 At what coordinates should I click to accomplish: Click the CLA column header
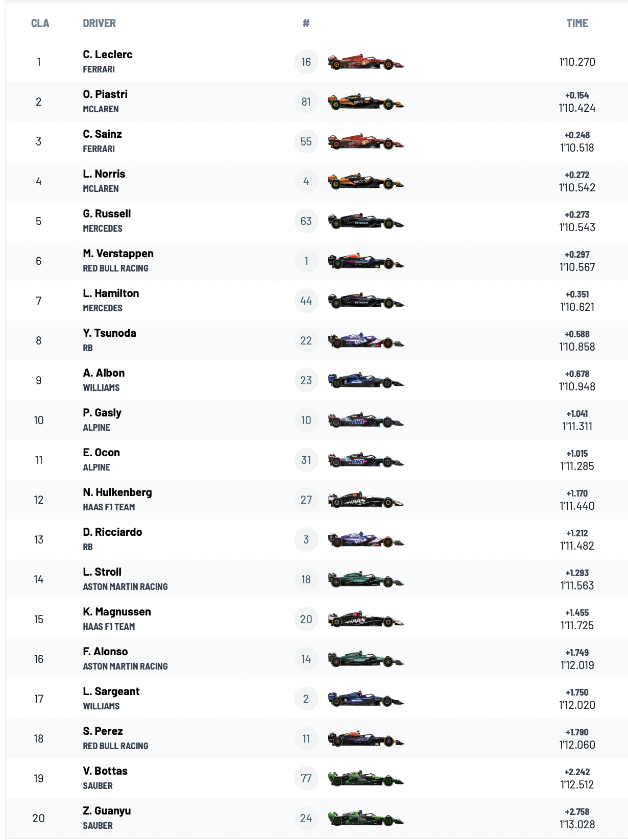tap(40, 23)
